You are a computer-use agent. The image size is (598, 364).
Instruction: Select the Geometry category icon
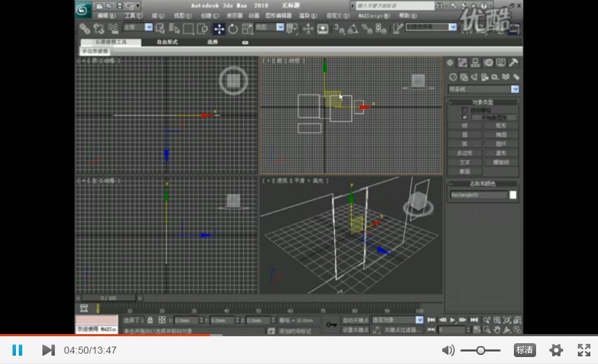click(453, 77)
